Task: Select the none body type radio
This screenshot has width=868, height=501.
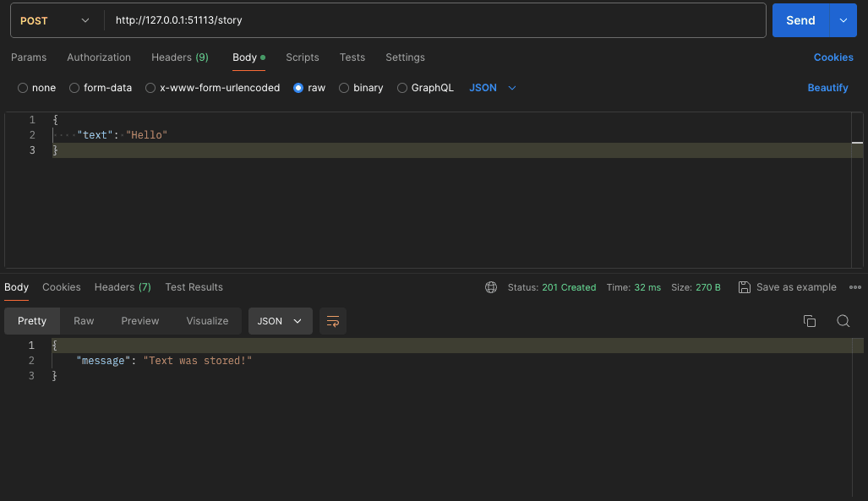Action: (23, 88)
